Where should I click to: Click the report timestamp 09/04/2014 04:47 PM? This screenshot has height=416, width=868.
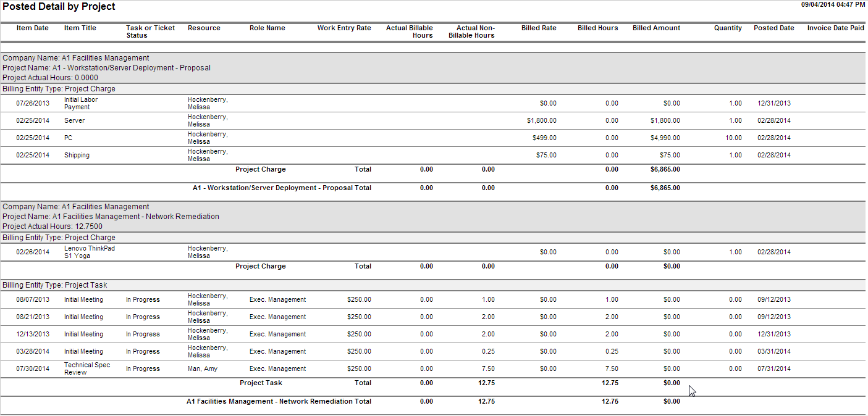click(833, 4)
